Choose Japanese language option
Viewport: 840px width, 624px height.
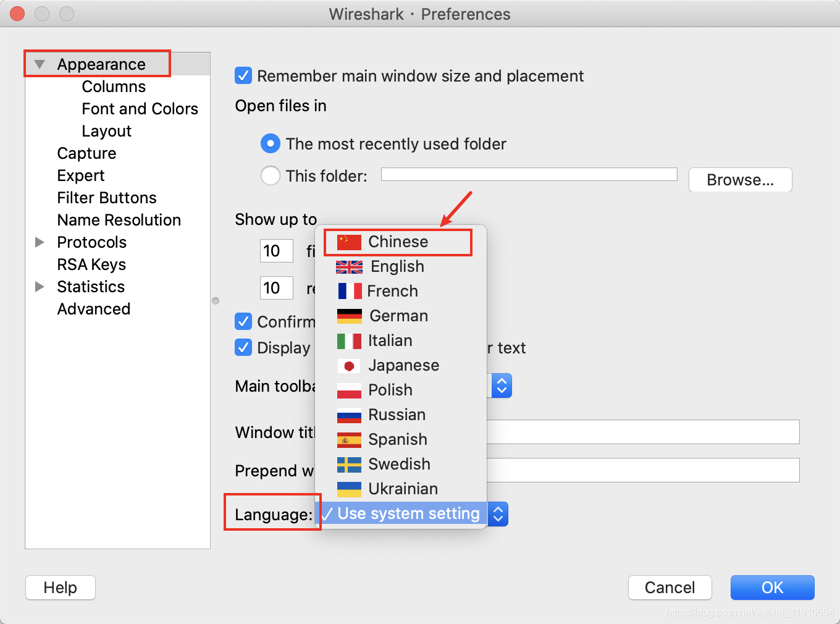pos(401,365)
